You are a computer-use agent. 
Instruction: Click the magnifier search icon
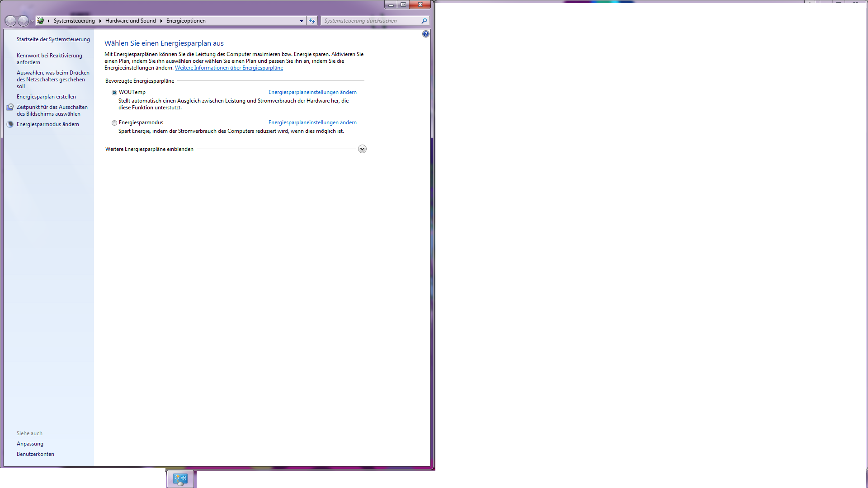424,21
